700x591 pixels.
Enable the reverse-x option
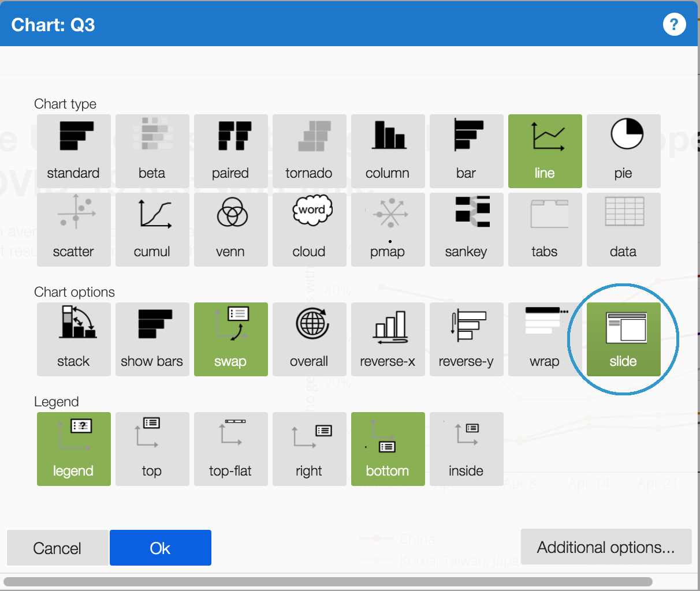[388, 339]
